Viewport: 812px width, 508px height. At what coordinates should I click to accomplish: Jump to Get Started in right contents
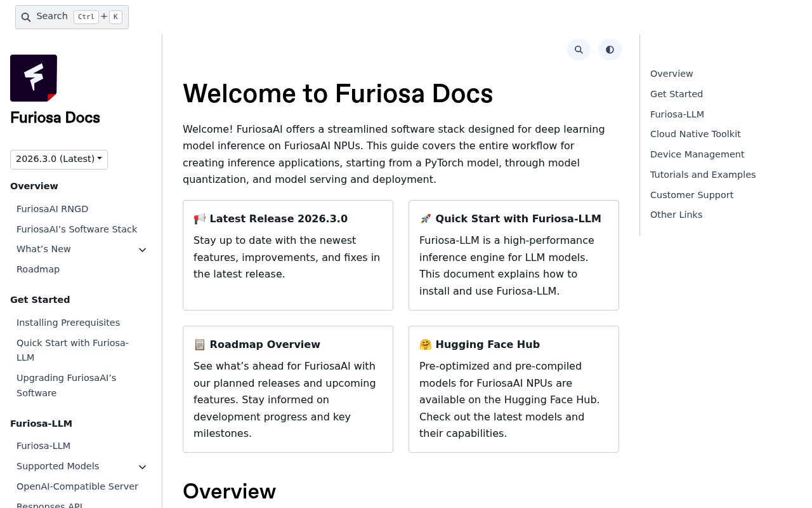(676, 94)
